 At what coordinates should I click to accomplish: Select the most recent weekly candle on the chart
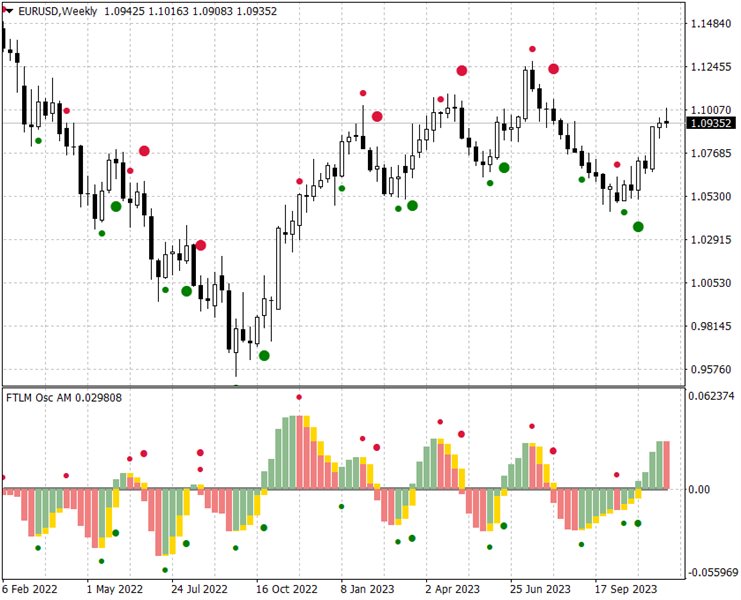click(x=666, y=122)
